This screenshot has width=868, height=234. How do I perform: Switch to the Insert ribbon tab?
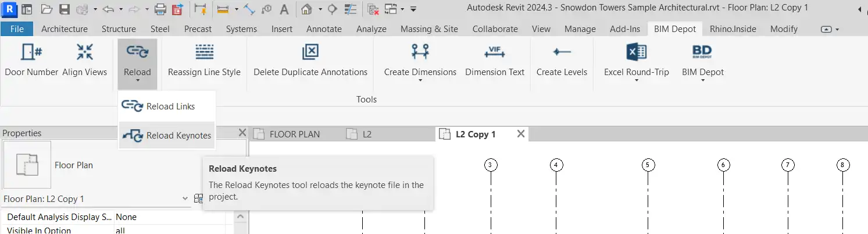click(282, 29)
